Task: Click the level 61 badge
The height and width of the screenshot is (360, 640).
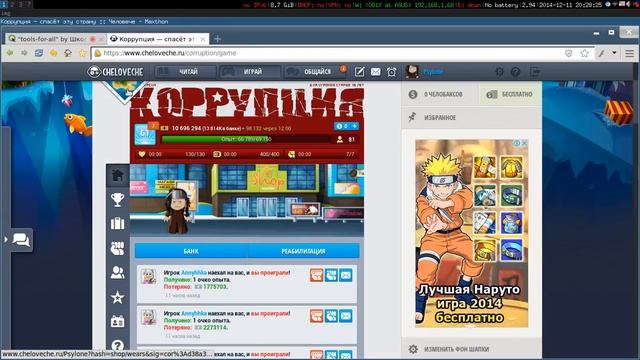Action: tap(145, 133)
